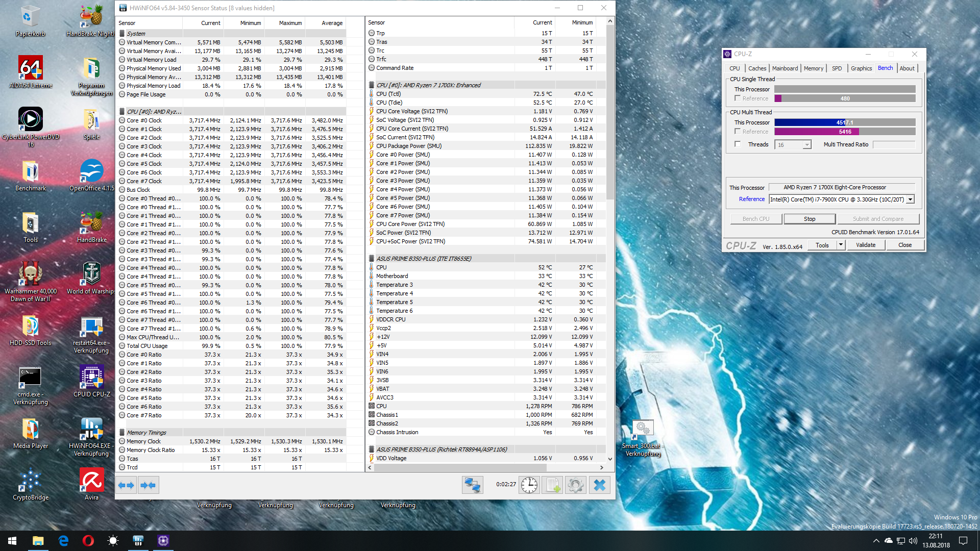This screenshot has width=980, height=551.
Task: Open HWiNFO sensor settings gear icon
Action: [576, 485]
